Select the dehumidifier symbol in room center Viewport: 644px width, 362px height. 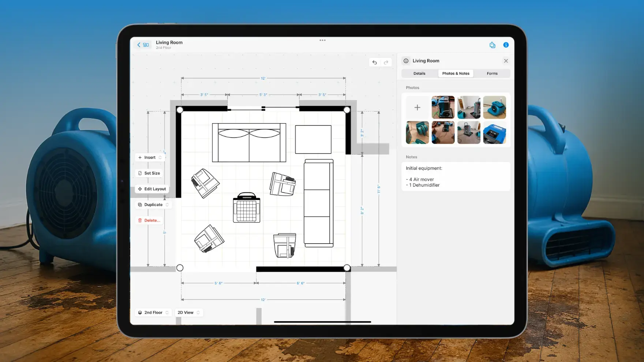pyautogui.click(x=247, y=208)
